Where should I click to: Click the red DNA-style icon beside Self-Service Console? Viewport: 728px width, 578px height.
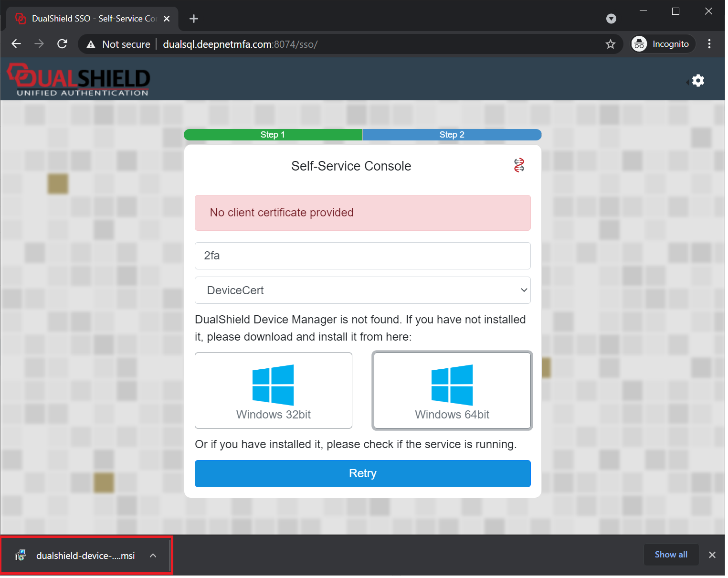pyautogui.click(x=519, y=165)
